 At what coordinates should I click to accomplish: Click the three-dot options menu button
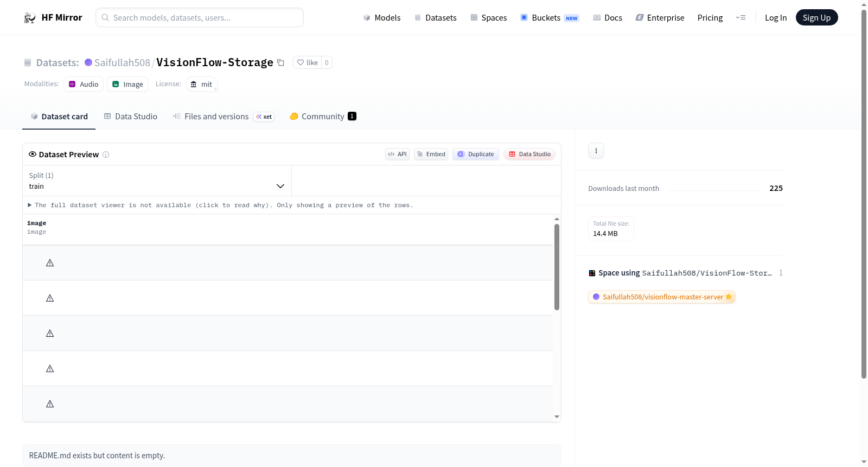point(596,151)
